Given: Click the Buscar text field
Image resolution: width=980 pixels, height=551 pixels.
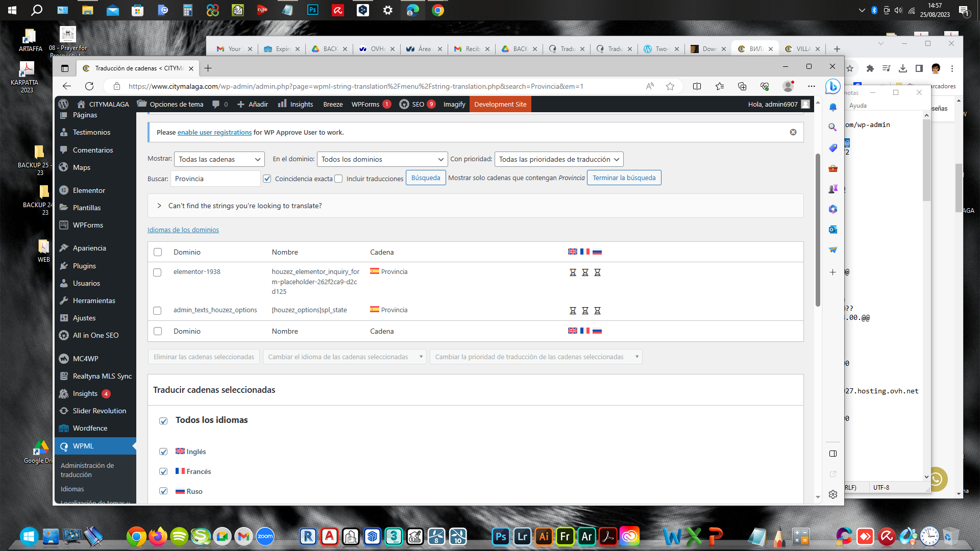Looking at the screenshot, I should 215,179.
